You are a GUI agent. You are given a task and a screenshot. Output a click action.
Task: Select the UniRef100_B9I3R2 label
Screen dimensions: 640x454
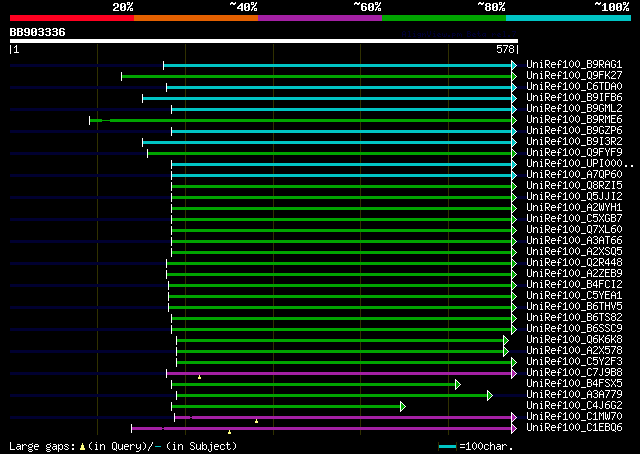[574, 142]
